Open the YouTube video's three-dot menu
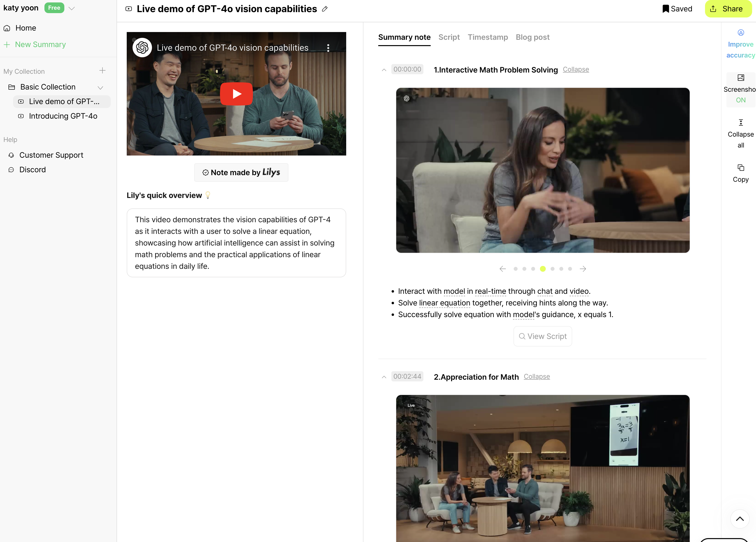 (x=328, y=48)
